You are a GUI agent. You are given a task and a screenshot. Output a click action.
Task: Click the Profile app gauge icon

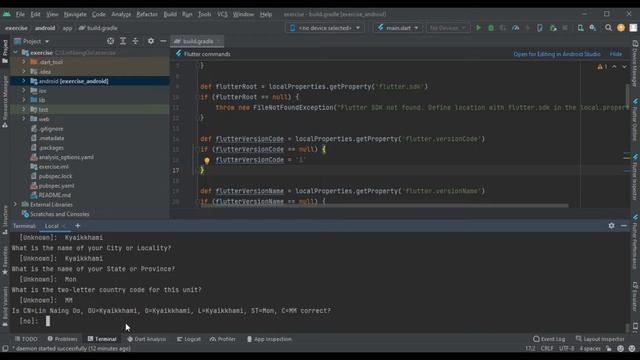point(516,28)
